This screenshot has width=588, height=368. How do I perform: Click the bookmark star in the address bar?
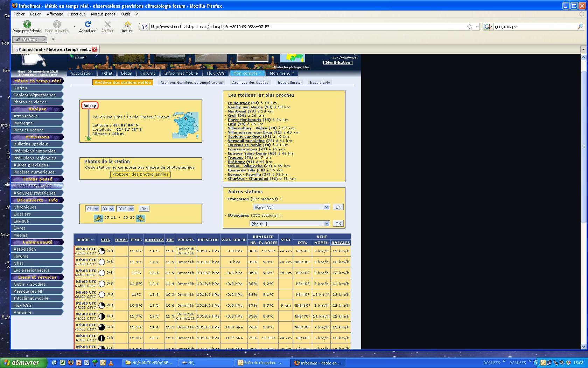point(469,27)
